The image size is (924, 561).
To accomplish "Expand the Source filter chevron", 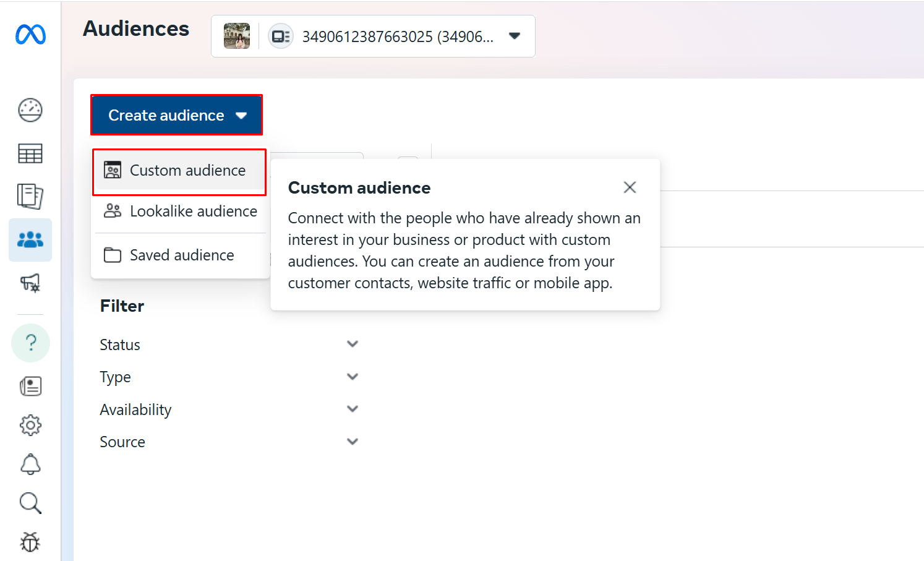I will tap(353, 442).
